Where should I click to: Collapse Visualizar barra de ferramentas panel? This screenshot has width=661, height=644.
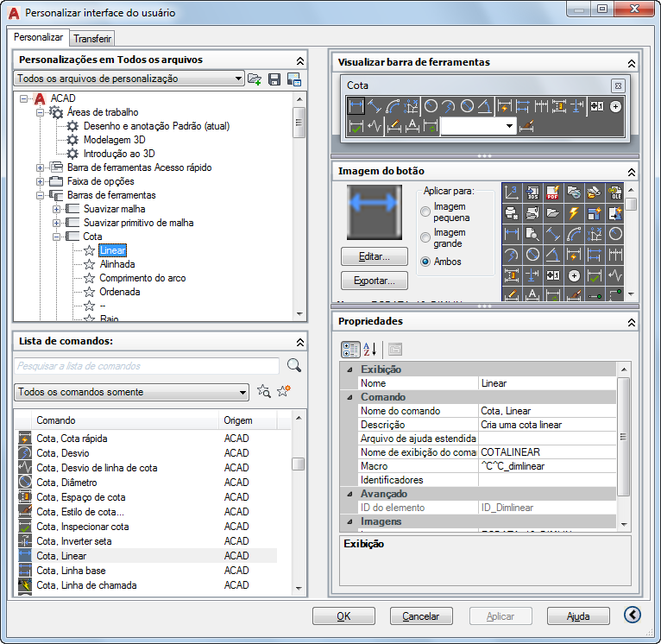631,63
